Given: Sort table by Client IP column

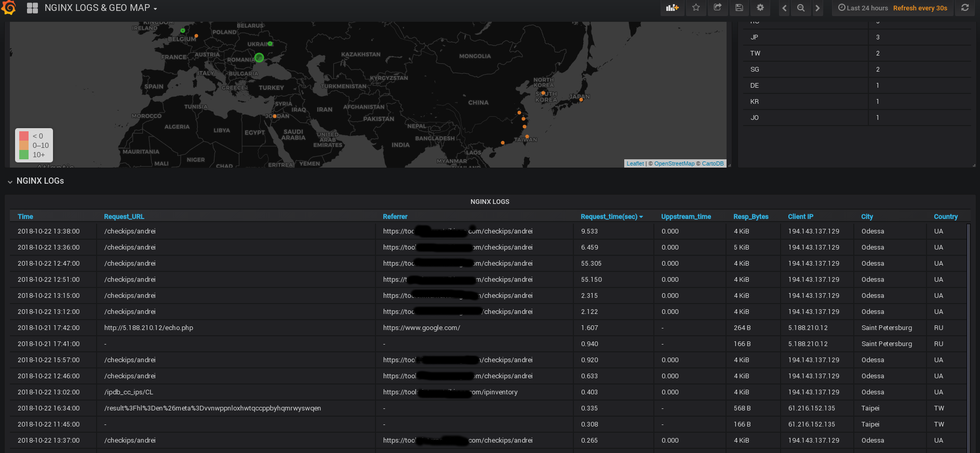Looking at the screenshot, I should pos(800,217).
